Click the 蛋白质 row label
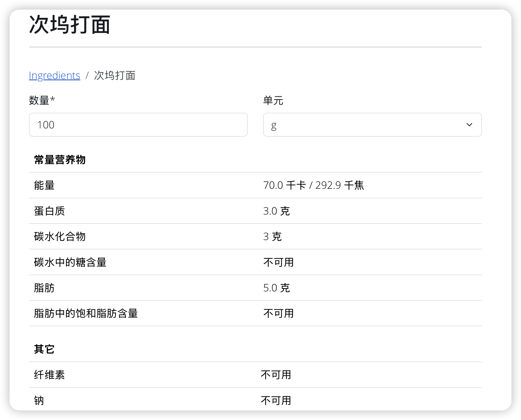Screen dimensions: 521x420 (49, 211)
